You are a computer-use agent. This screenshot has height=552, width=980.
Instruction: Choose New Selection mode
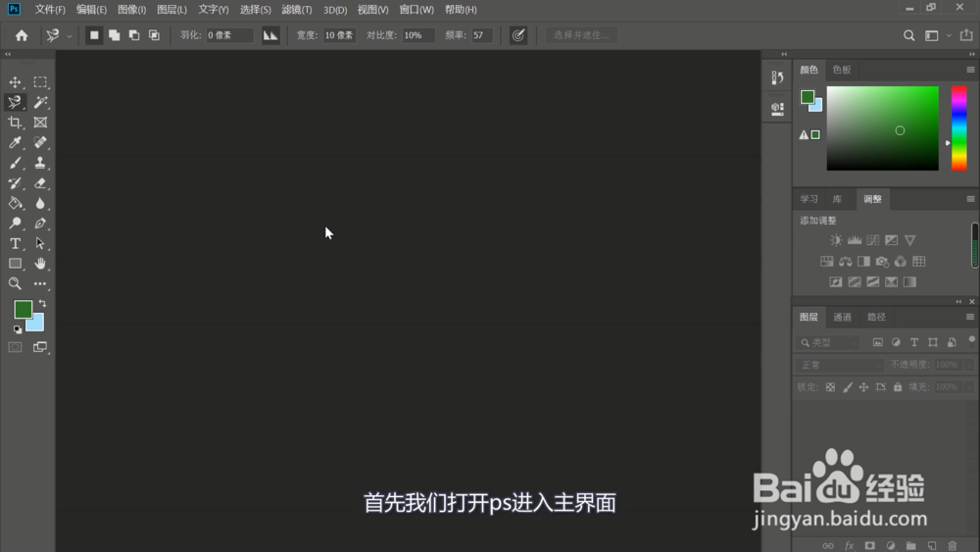94,35
